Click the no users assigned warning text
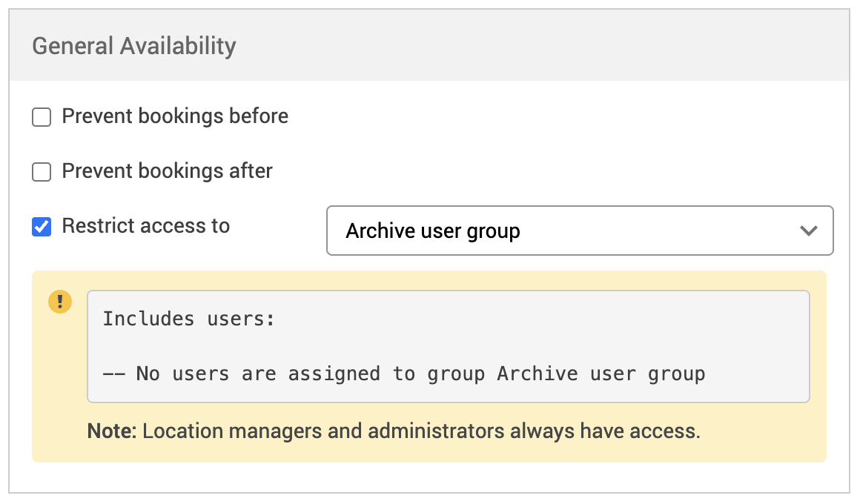 pos(404,374)
